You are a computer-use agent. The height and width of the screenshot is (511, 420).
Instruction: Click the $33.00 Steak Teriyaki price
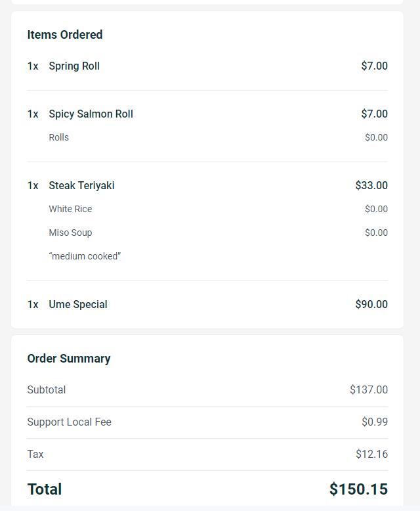[371, 186]
